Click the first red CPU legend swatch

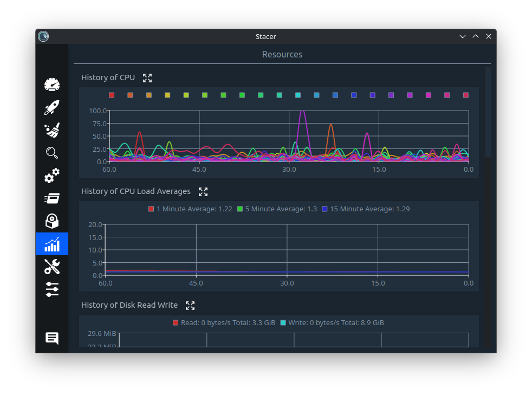[112, 95]
